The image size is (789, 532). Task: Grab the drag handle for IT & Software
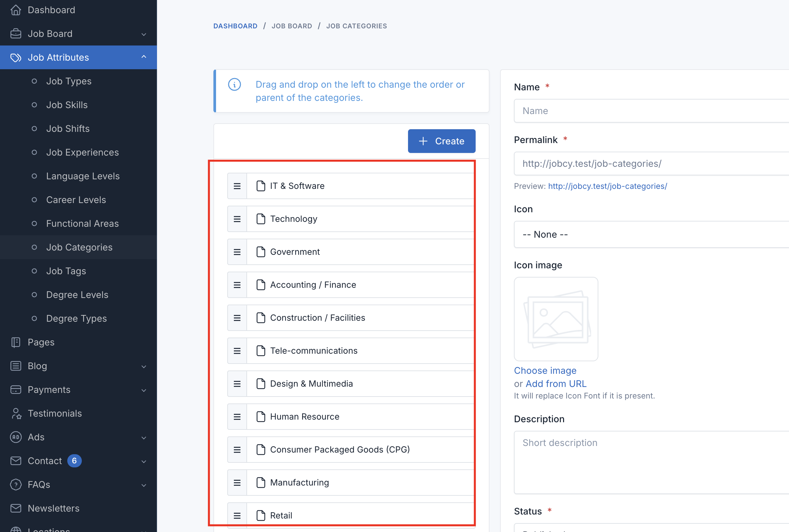pos(237,186)
